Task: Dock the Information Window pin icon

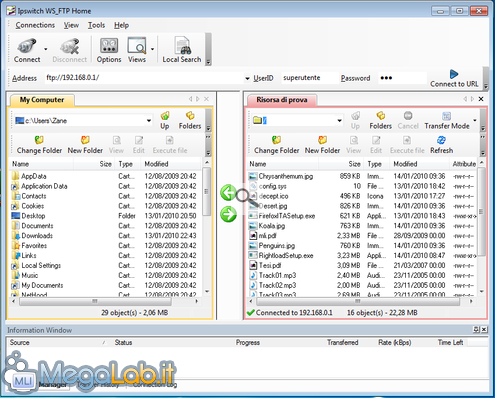Action: point(476,330)
